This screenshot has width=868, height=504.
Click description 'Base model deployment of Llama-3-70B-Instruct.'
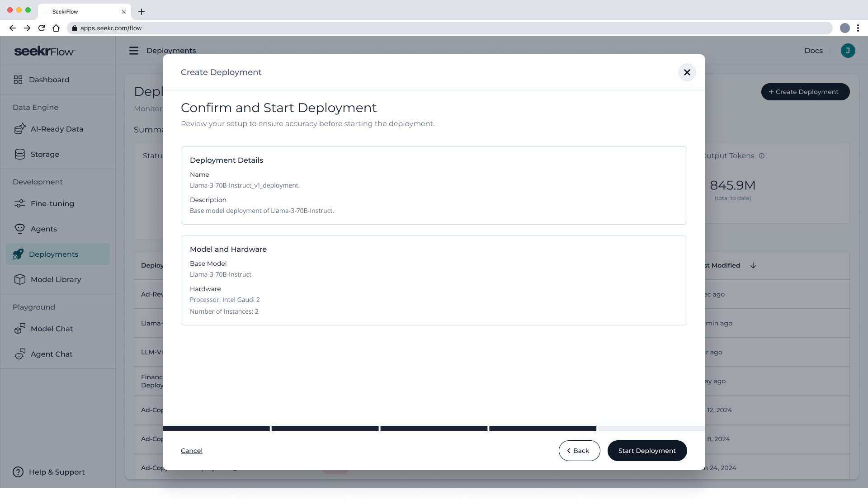point(262,211)
